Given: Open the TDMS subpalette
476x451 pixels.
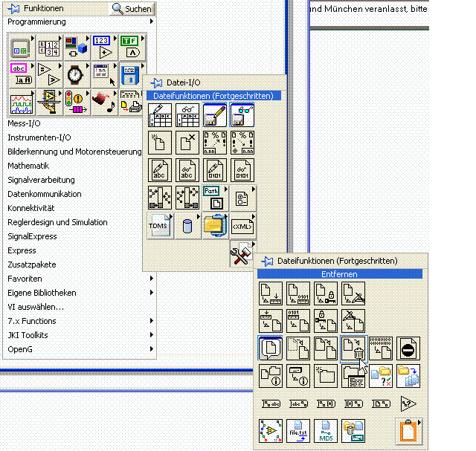Looking at the screenshot, I should (160, 226).
